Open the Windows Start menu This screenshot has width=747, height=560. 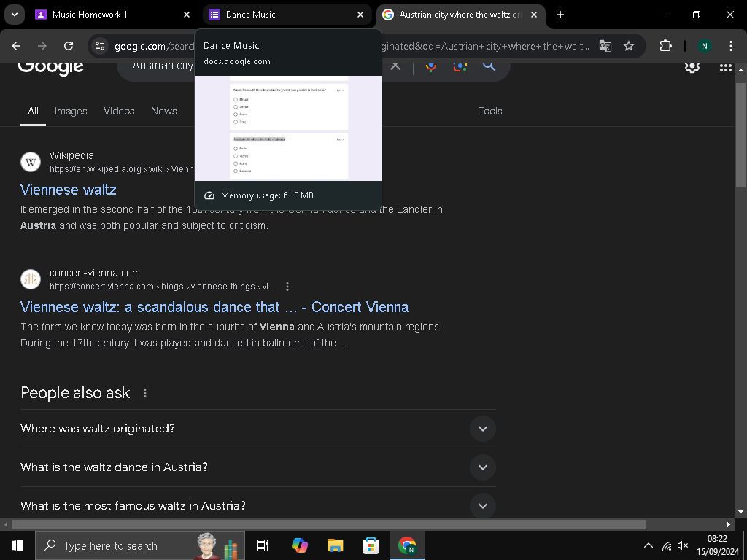tap(18, 545)
